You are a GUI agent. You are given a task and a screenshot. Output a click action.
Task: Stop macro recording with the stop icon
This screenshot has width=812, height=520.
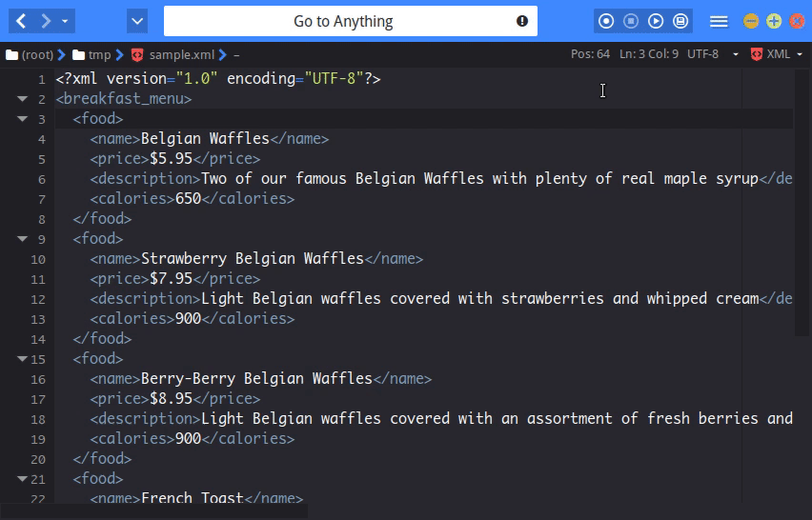pyautogui.click(x=631, y=21)
